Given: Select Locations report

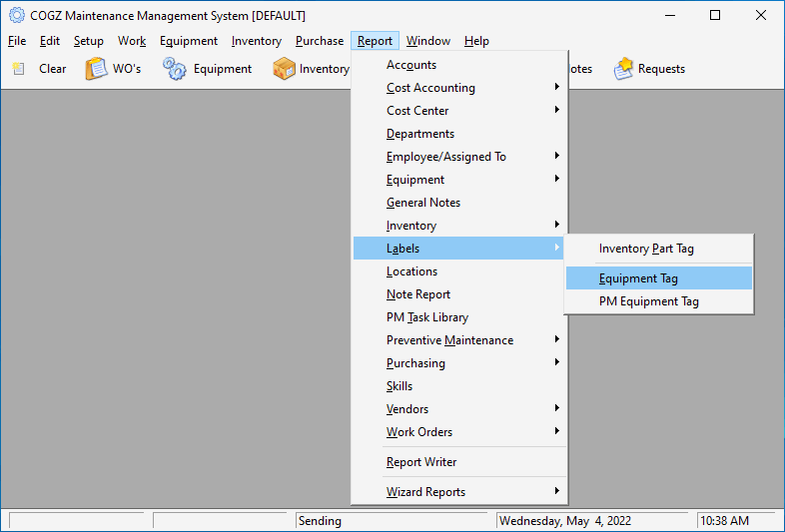Looking at the screenshot, I should [x=459, y=271].
